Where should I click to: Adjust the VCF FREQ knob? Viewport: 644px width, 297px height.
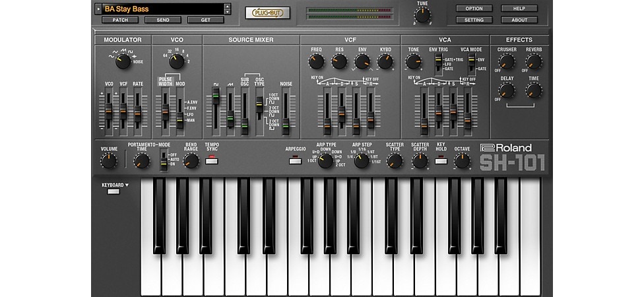[316, 61]
